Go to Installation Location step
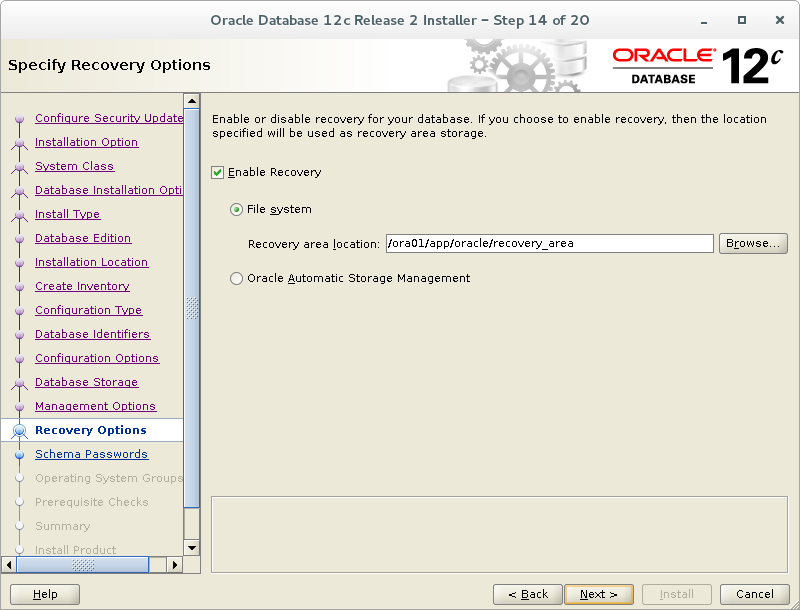This screenshot has width=800, height=610. (x=91, y=262)
